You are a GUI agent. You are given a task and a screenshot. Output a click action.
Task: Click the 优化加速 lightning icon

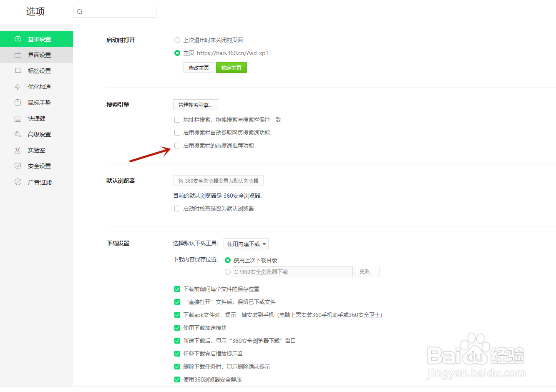click(18, 87)
